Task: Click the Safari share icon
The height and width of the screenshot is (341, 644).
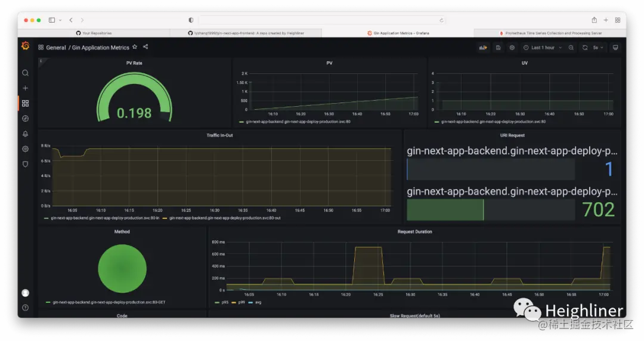Action: click(594, 20)
